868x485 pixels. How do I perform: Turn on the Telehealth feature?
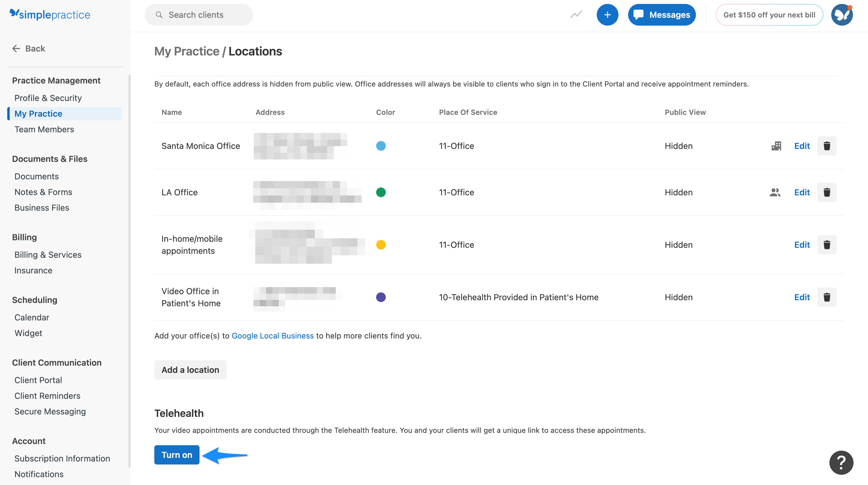[x=177, y=455]
